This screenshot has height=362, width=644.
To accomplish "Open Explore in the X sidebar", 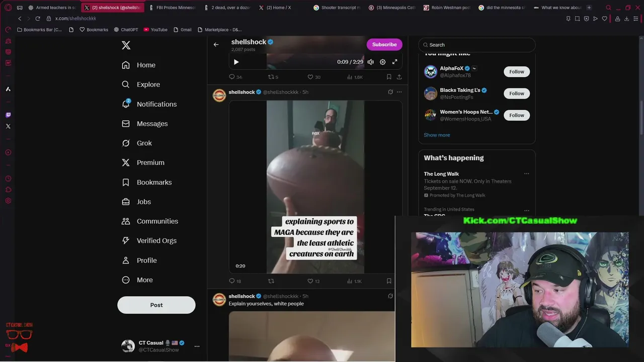I will pos(141,84).
